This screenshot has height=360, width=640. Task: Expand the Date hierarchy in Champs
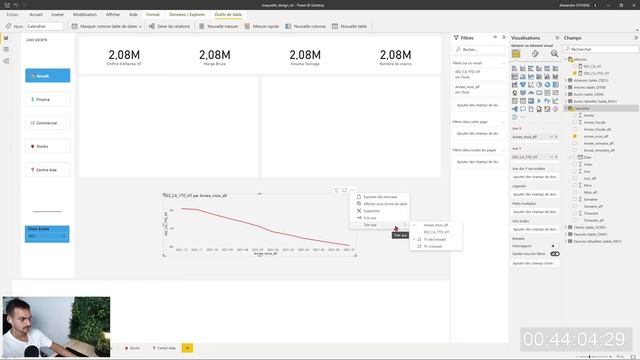570,157
